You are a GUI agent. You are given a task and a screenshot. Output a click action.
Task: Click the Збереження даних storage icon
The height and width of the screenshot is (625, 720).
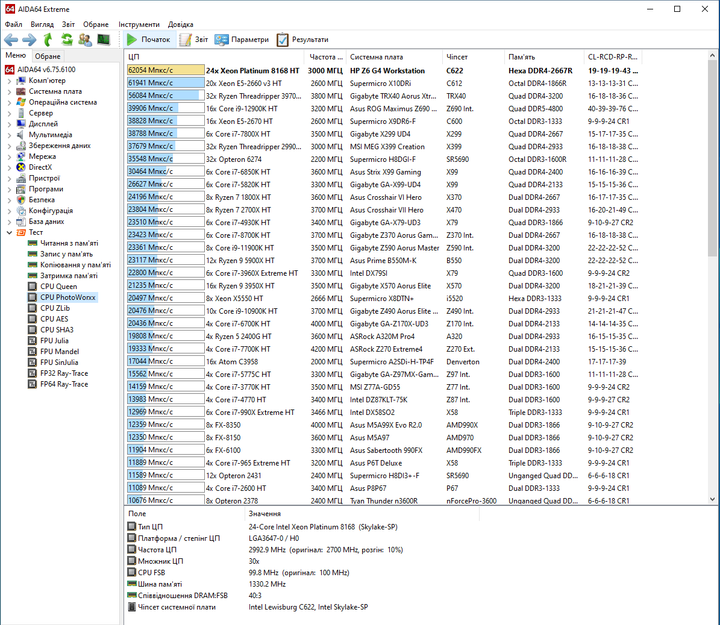point(21,146)
